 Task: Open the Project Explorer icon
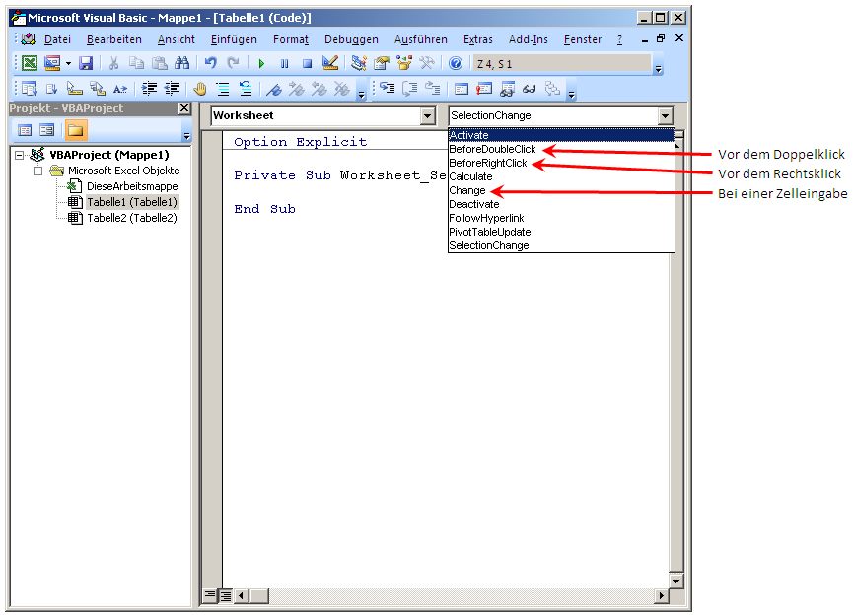[359, 63]
